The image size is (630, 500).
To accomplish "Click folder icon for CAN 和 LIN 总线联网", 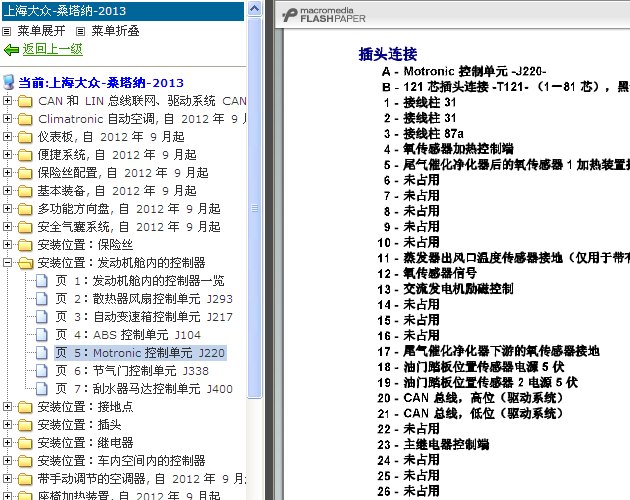I will pyautogui.click(x=25, y=101).
